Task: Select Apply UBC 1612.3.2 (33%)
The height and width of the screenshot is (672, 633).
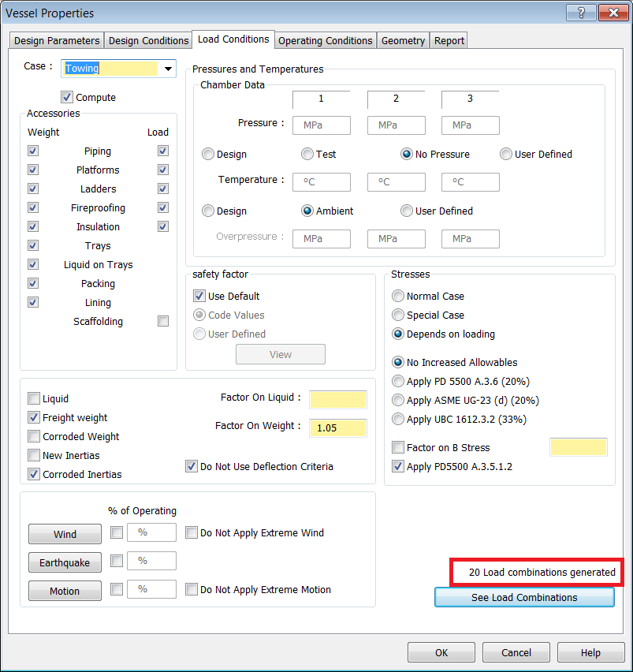Action: pyautogui.click(x=398, y=419)
